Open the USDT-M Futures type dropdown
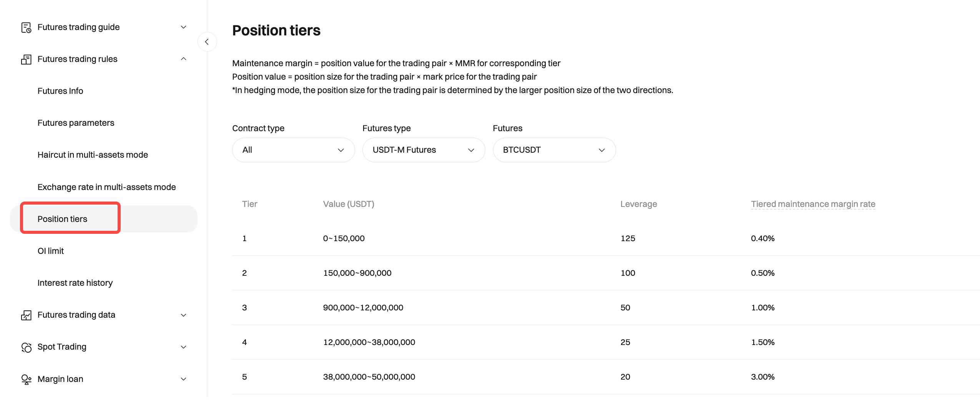Viewport: 980px width, 400px height. point(424,150)
